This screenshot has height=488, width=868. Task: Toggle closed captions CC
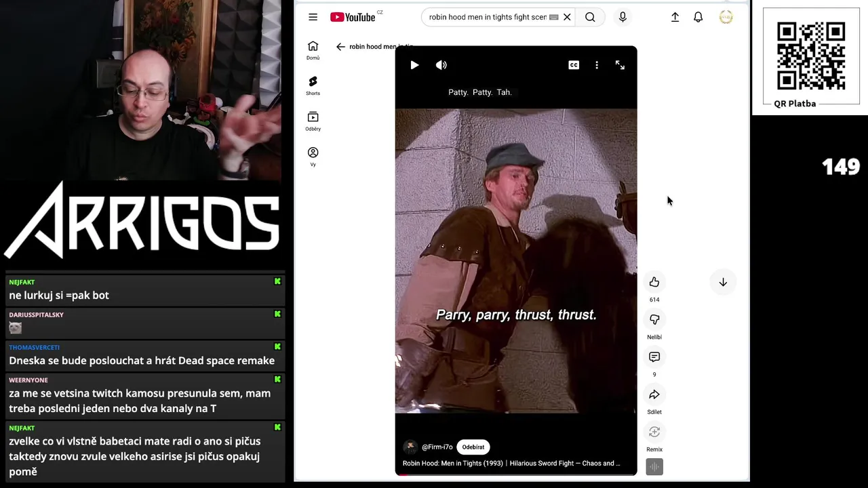[x=574, y=65]
